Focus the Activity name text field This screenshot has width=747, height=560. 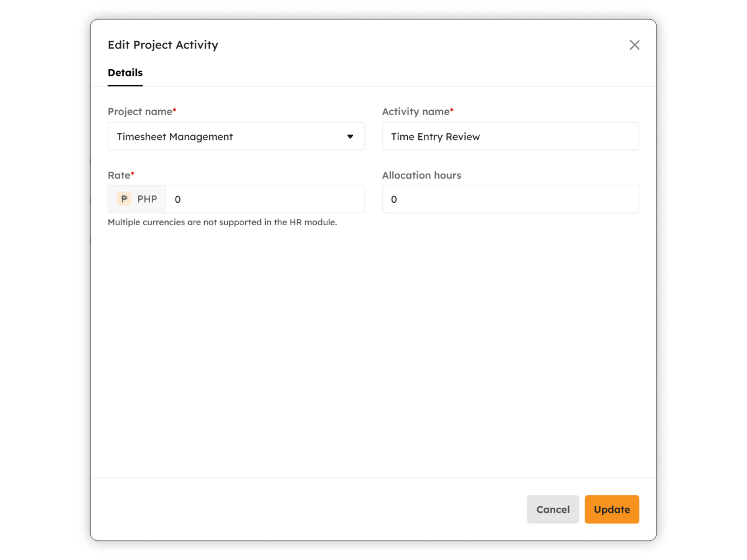(x=510, y=136)
